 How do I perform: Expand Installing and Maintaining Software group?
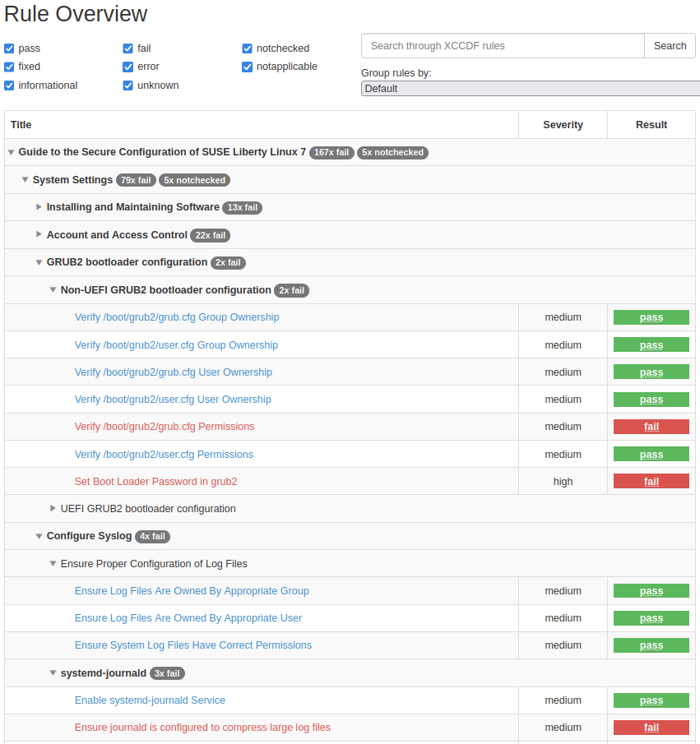(39, 207)
